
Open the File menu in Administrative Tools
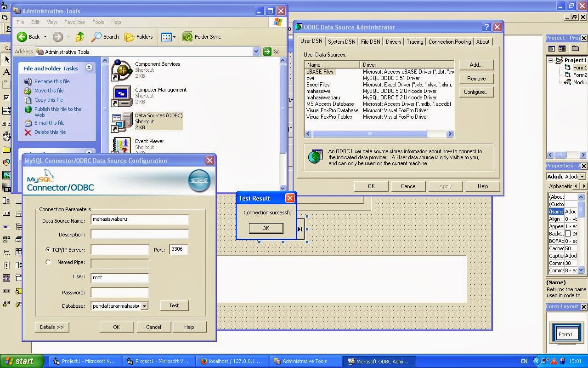(x=20, y=22)
